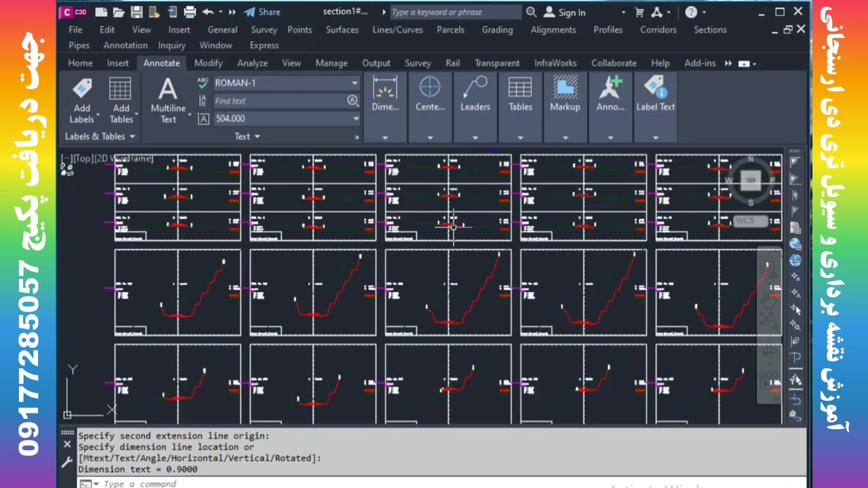Open the Corridors menu
The image size is (868, 488).
pyautogui.click(x=658, y=30)
